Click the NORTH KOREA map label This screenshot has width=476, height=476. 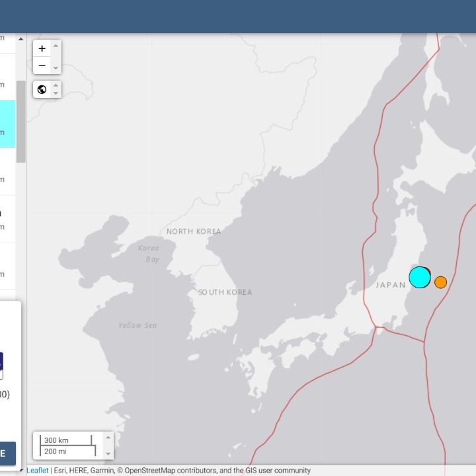click(x=194, y=231)
